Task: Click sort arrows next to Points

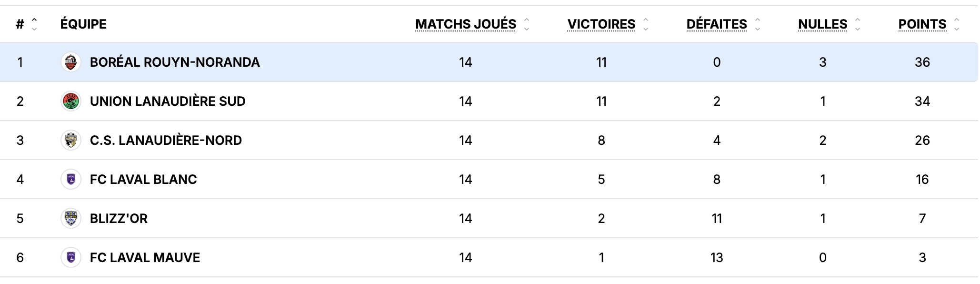Action: 957,24
